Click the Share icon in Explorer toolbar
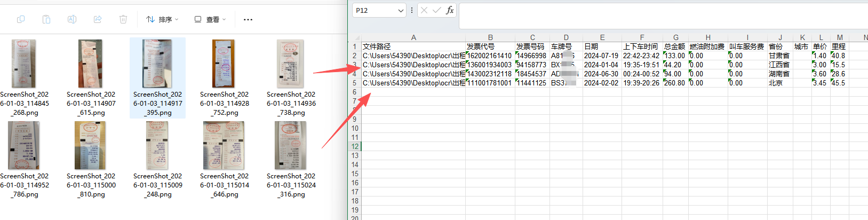The width and height of the screenshot is (868, 220). [98, 19]
